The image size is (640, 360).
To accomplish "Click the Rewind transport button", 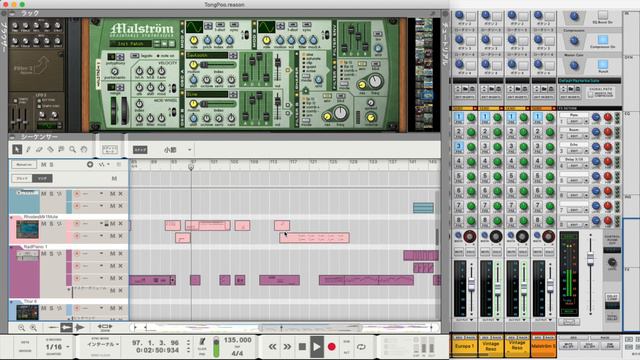I will point(272,347).
